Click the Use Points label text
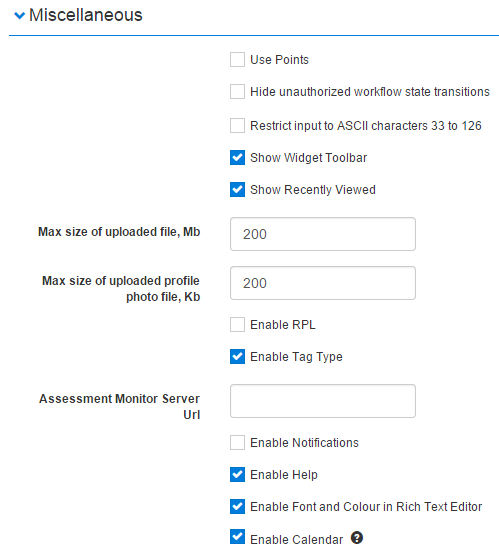499x557 pixels. [279, 60]
